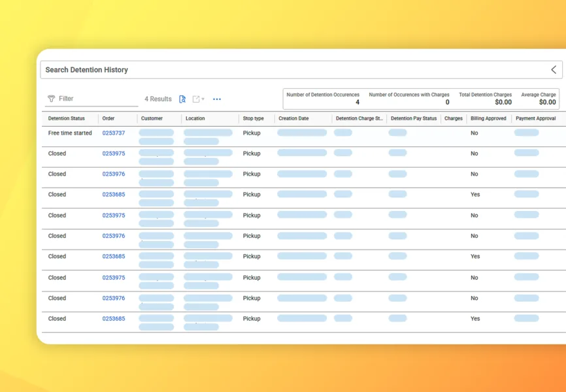This screenshot has height=392, width=566.
Task: Click the '4 Results' count text
Action: 158,99
